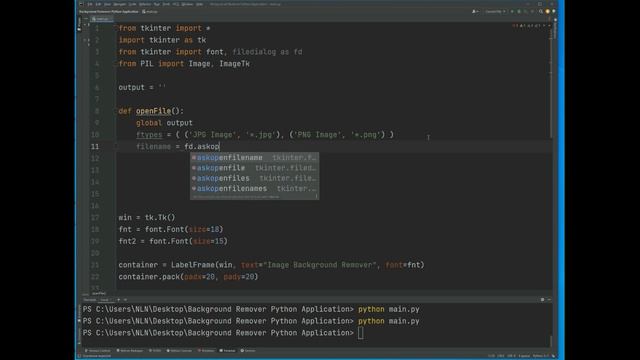
Task: Click the green Run button
Action: pyautogui.click(x=512, y=11)
